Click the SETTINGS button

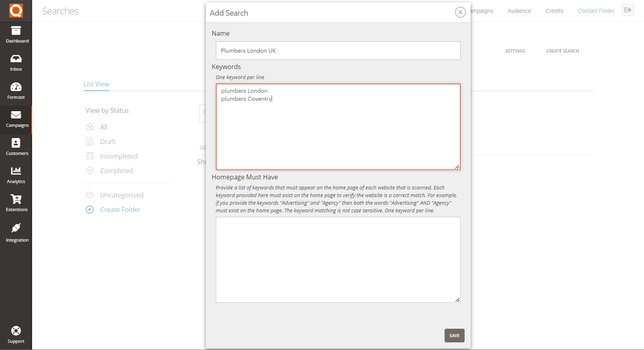pos(515,51)
